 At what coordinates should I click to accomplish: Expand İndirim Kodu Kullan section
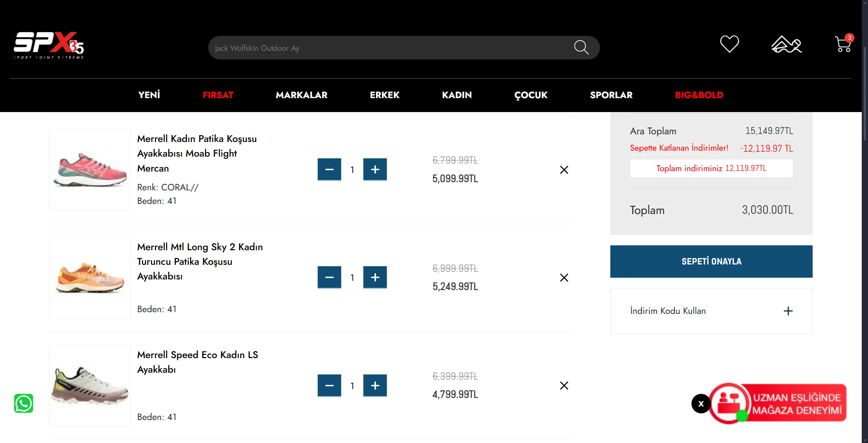pos(788,311)
